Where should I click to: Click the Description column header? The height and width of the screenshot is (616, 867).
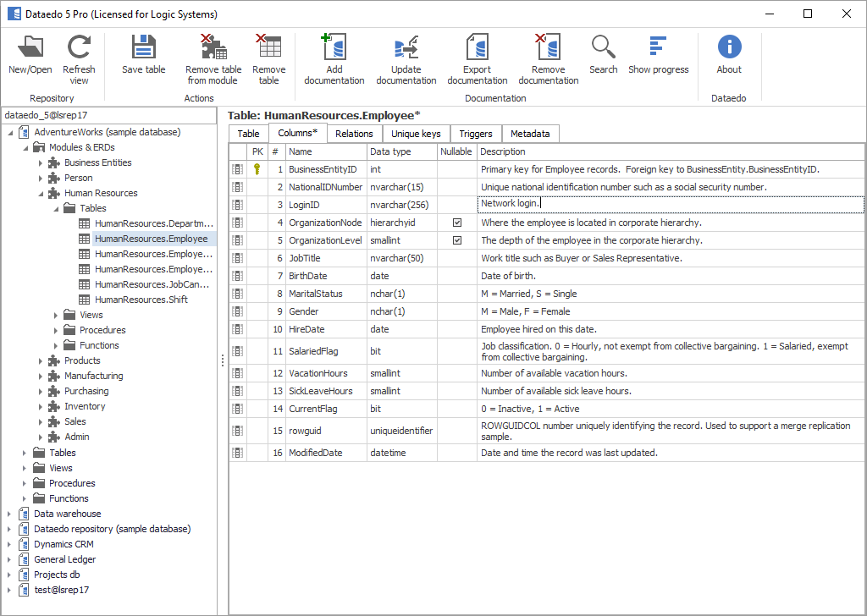tap(671, 151)
